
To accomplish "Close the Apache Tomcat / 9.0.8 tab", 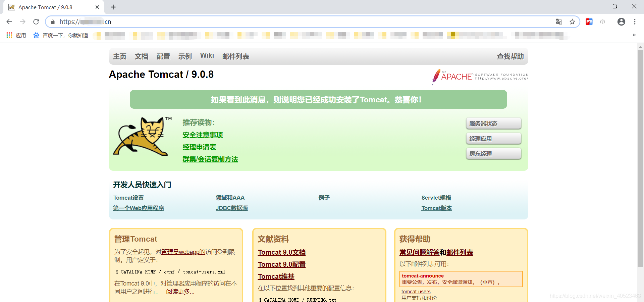I will (97, 7).
